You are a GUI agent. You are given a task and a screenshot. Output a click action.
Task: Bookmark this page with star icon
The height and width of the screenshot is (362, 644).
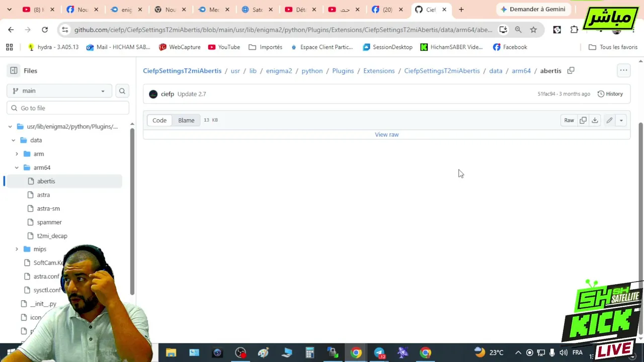point(533,30)
